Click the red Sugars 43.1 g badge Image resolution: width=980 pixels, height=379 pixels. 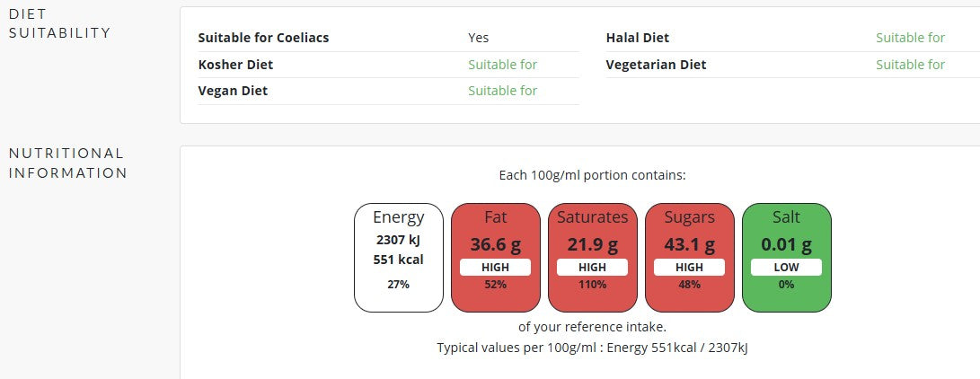pyautogui.click(x=690, y=257)
